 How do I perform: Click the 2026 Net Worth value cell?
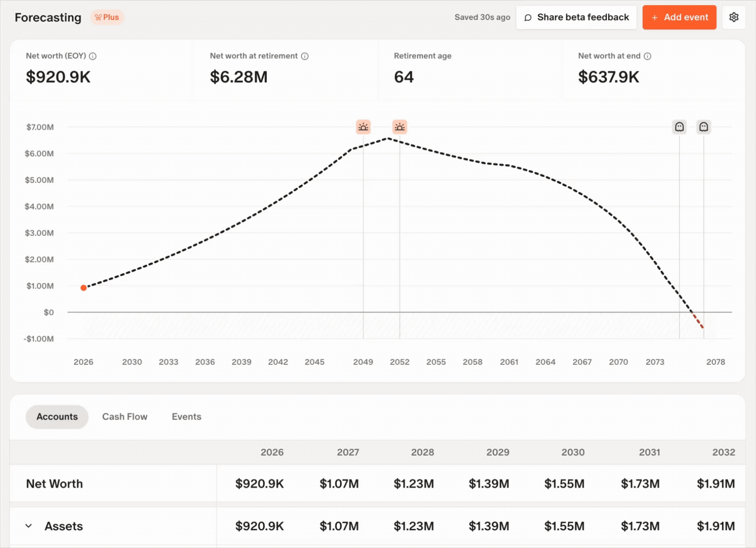point(260,484)
